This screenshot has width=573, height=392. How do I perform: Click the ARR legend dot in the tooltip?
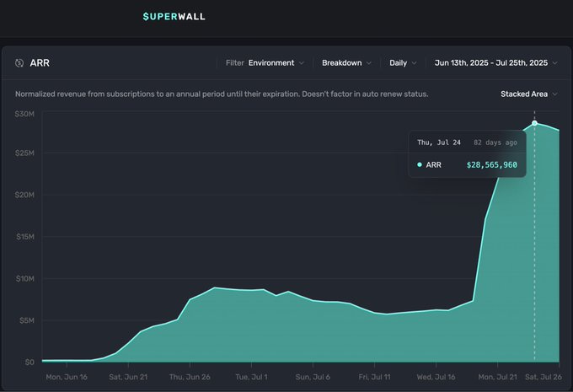point(420,165)
